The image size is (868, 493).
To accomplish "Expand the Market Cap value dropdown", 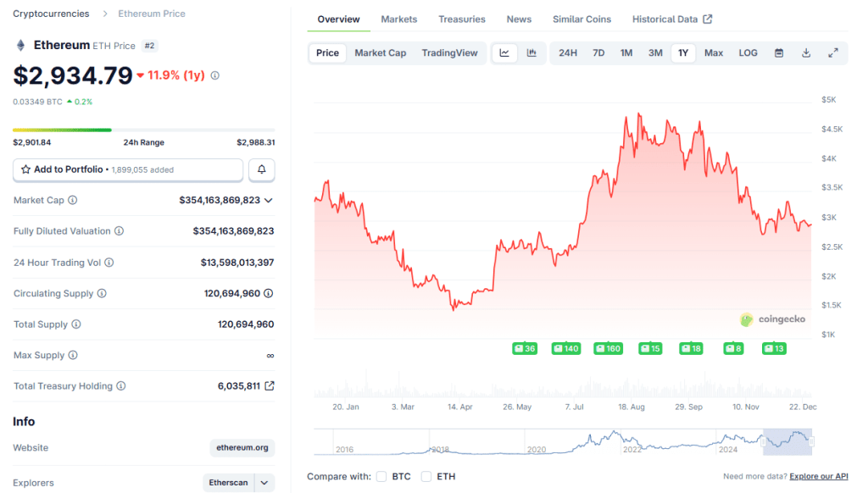I will click(x=271, y=200).
